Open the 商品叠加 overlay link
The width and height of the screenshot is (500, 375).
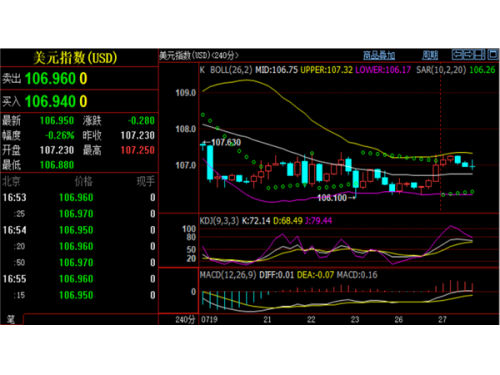point(379,55)
